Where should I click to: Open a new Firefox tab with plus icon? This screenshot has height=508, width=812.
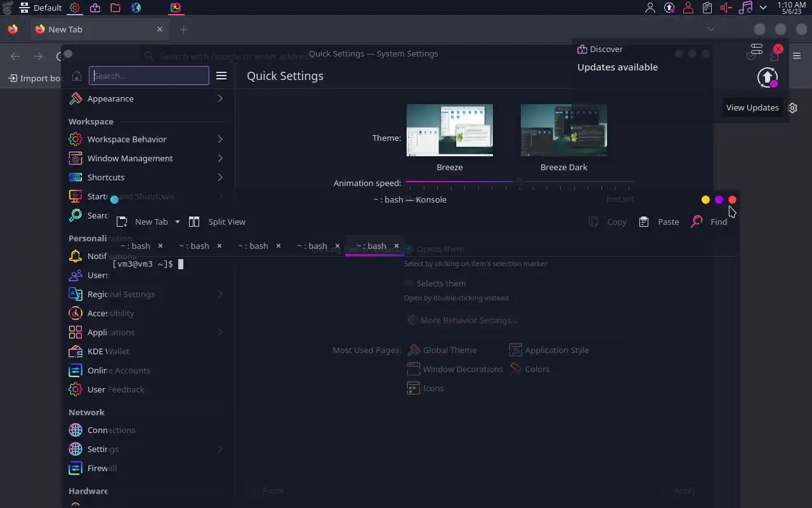click(x=184, y=29)
